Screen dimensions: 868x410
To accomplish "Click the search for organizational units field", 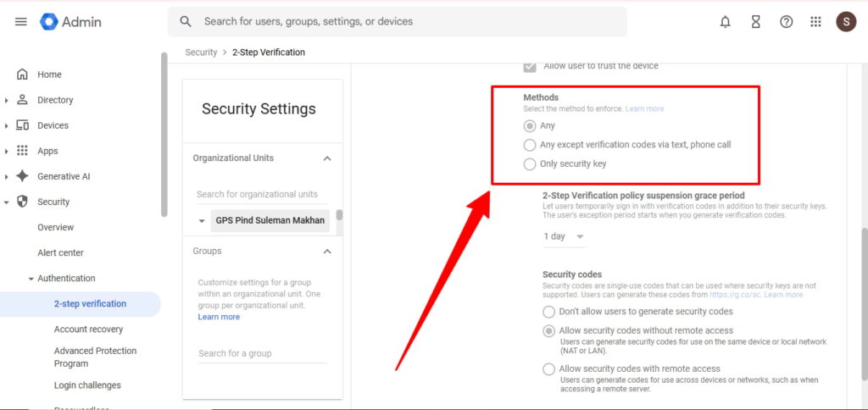I will click(257, 194).
